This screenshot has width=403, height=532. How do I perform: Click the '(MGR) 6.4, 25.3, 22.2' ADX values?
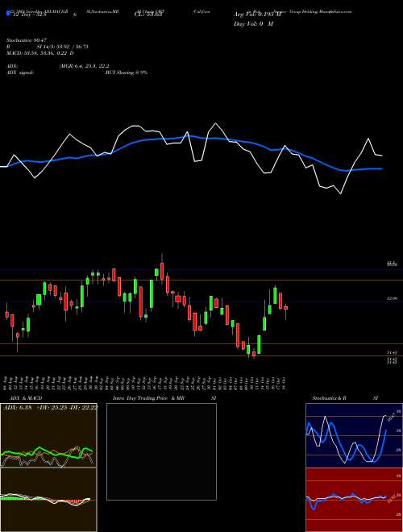click(x=84, y=66)
